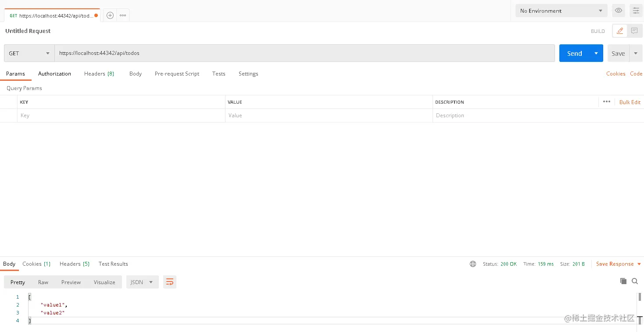Copy response with the copy icon
The height and width of the screenshot is (332, 644).
pyautogui.click(x=623, y=281)
